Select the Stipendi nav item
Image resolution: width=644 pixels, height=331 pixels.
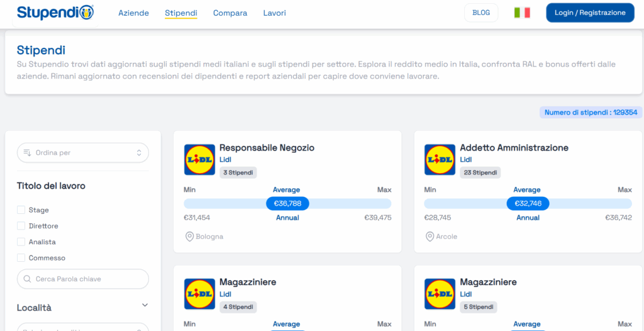point(181,13)
